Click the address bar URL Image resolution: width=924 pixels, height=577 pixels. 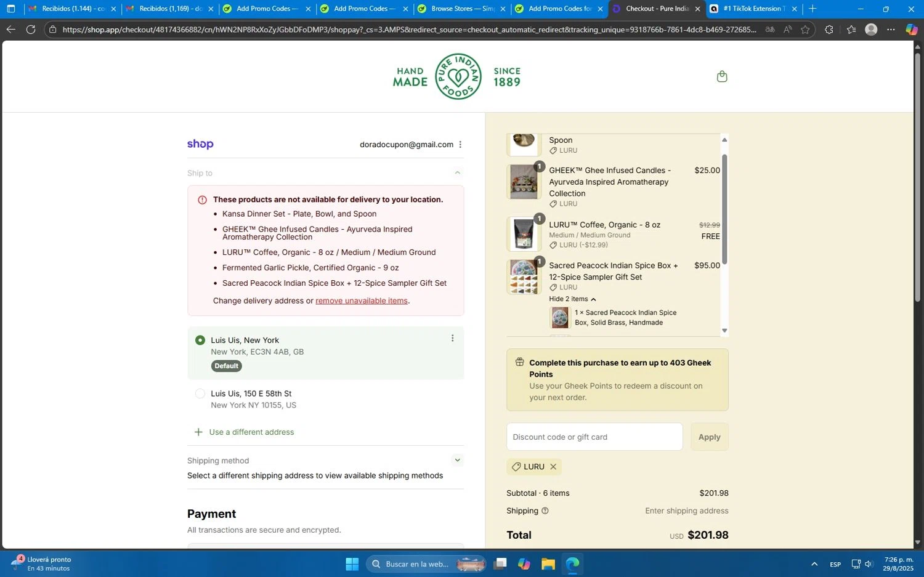point(409,30)
